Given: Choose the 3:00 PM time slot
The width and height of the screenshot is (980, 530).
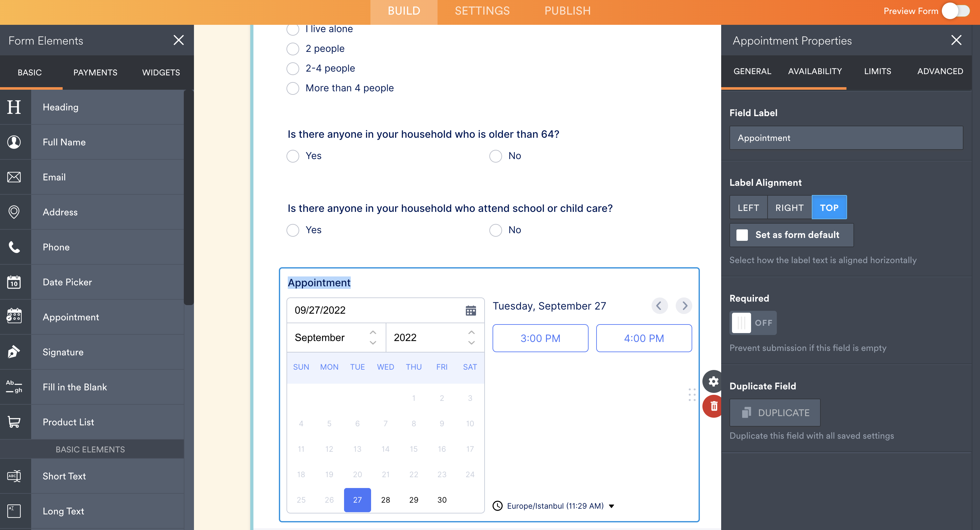Looking at the screenshot, I should [x=540, y=338].
